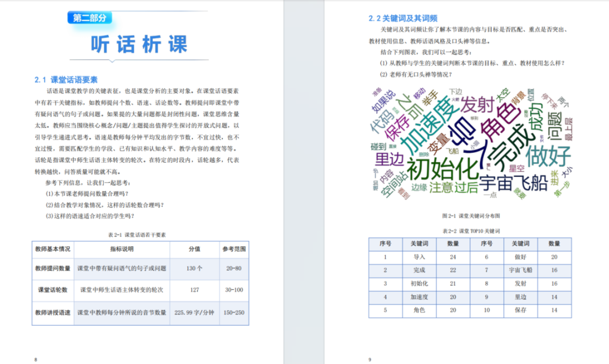Click 边缘 in the word cloud

(420, 188)
